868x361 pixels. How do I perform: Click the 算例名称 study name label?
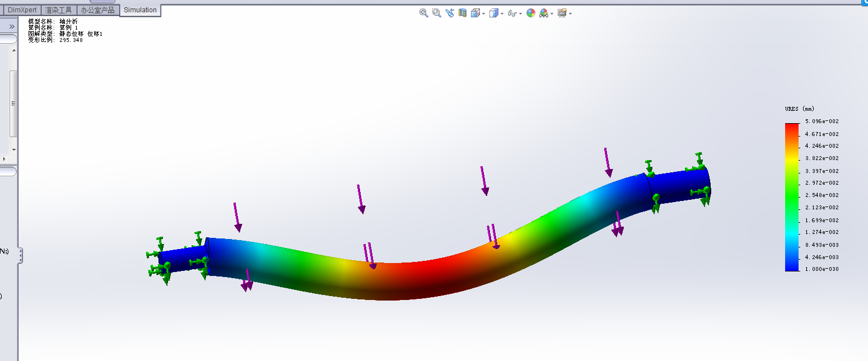pyautogui.click(x=53, y=27)
